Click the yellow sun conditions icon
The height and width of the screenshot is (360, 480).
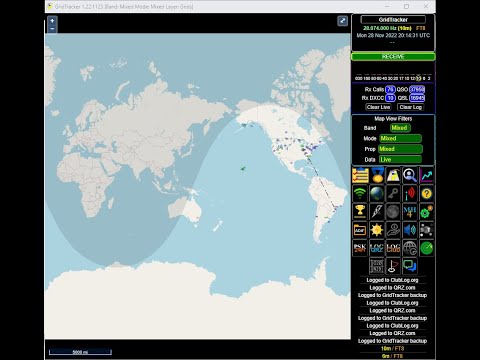(377, 230)
